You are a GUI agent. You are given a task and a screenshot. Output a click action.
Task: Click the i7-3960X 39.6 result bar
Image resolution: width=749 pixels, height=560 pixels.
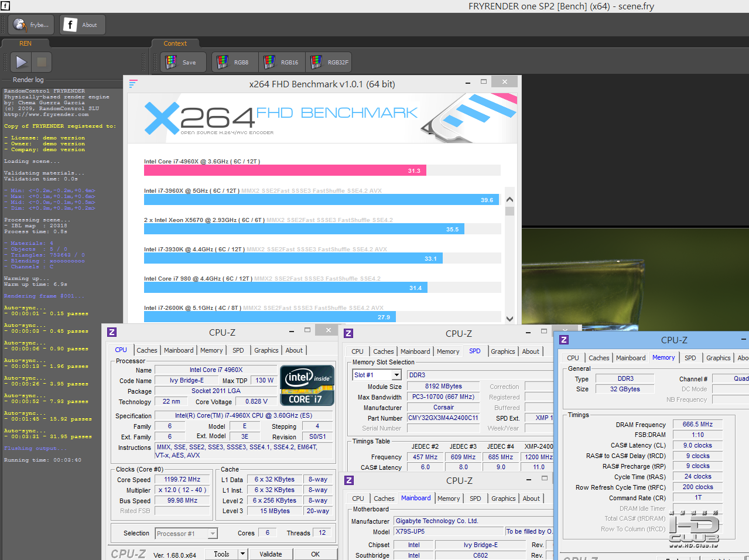[x=322, y=200]
